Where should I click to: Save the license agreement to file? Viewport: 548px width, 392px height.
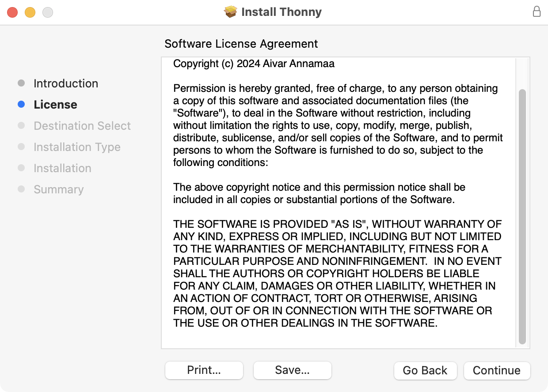[292, 370]
